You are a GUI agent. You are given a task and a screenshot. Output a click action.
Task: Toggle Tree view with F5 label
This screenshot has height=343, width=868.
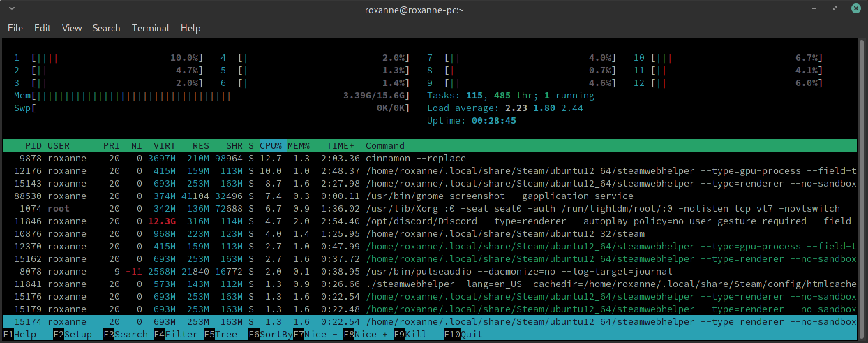tap(220, 335)
